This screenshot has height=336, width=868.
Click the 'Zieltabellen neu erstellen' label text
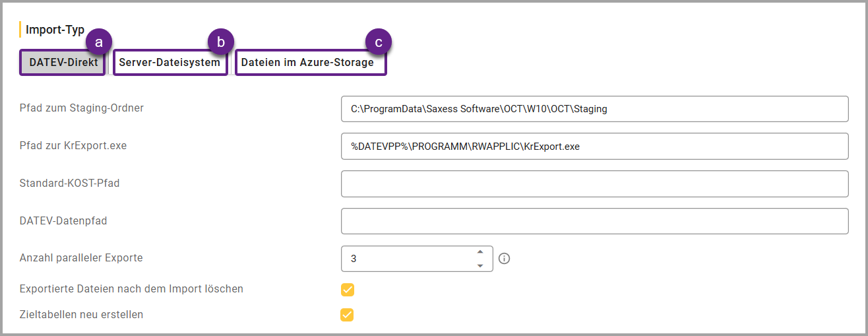pos(81,315)
